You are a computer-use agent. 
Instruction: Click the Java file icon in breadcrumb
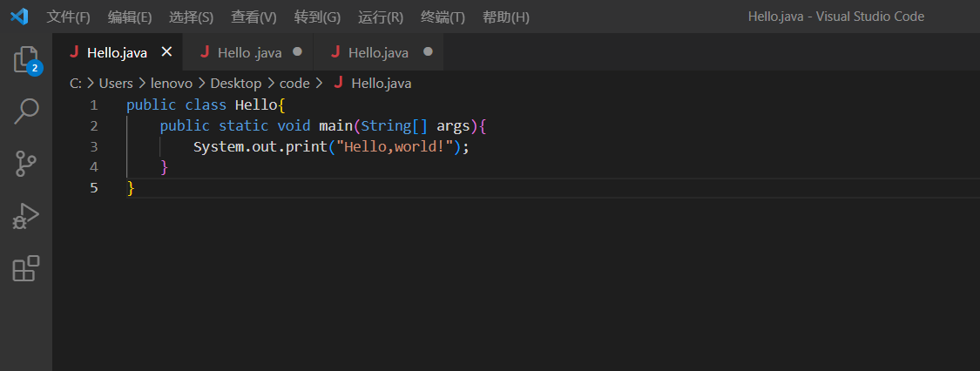[x=339, y=84]
